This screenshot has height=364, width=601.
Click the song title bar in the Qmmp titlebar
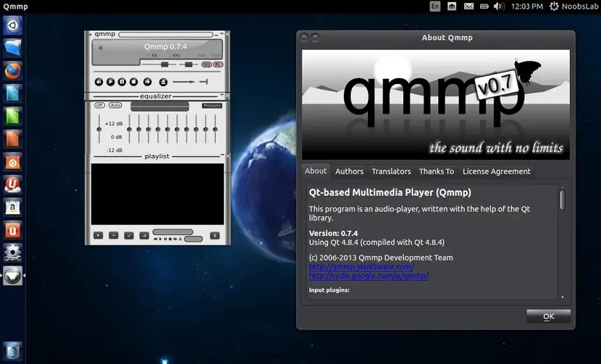(166, 35)
